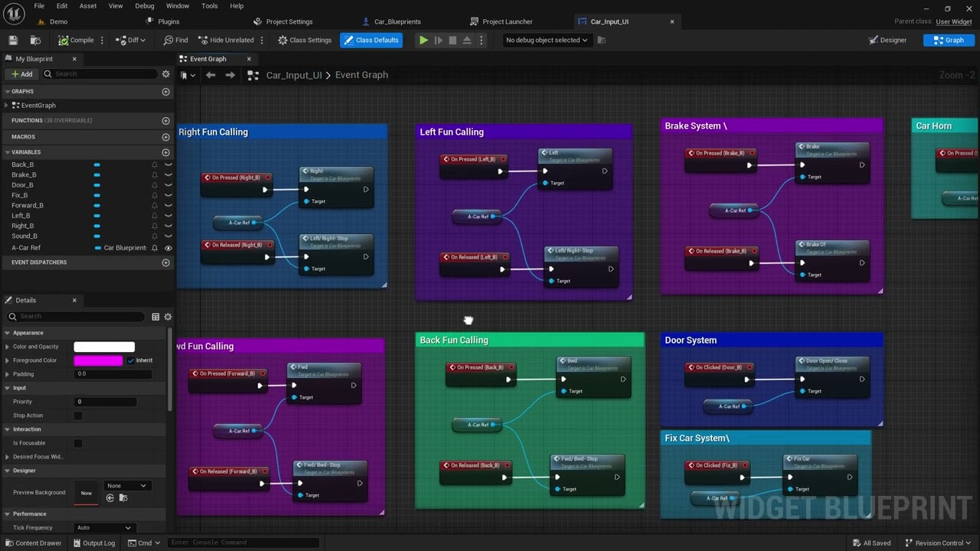Switch to the Car_Blueprients tab
Image resolution: width=980 pixels, height=551 pixels.
(x=397, y=21)
